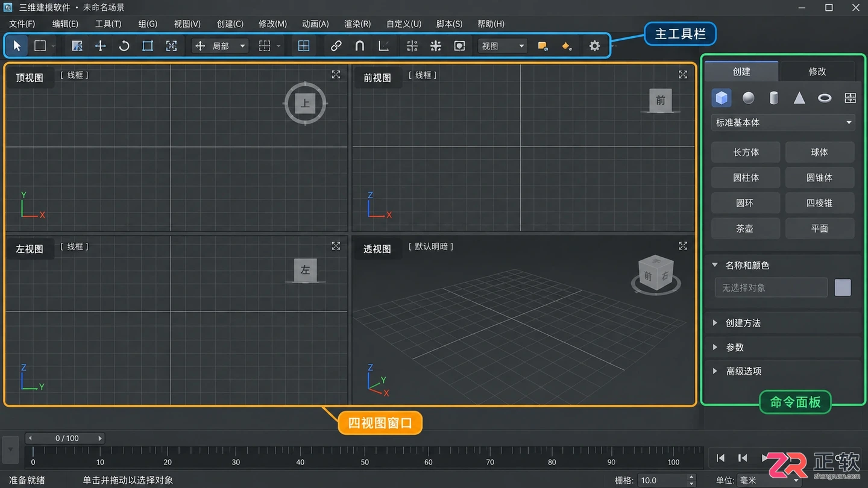The height and width of the screenshot is (488, 868).
Task: Open settings with the gear icon
Action: click(x=595, y=46)
